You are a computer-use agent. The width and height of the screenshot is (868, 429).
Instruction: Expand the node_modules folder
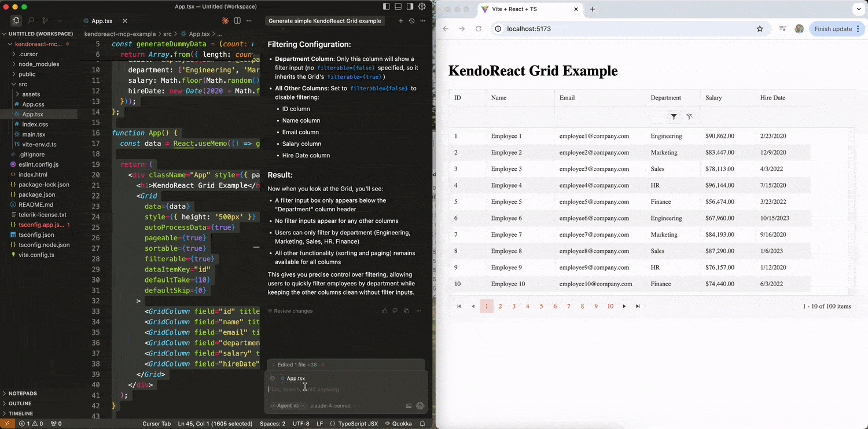[x=35, y=64]
